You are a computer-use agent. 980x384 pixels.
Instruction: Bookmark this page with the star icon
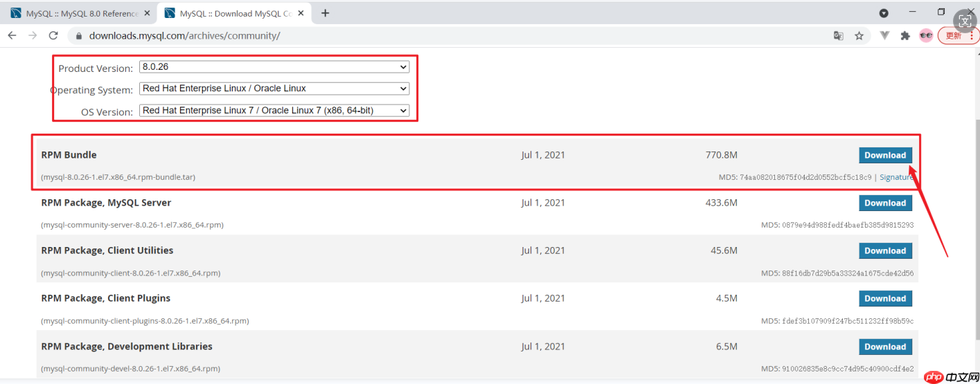click(859, 35)
